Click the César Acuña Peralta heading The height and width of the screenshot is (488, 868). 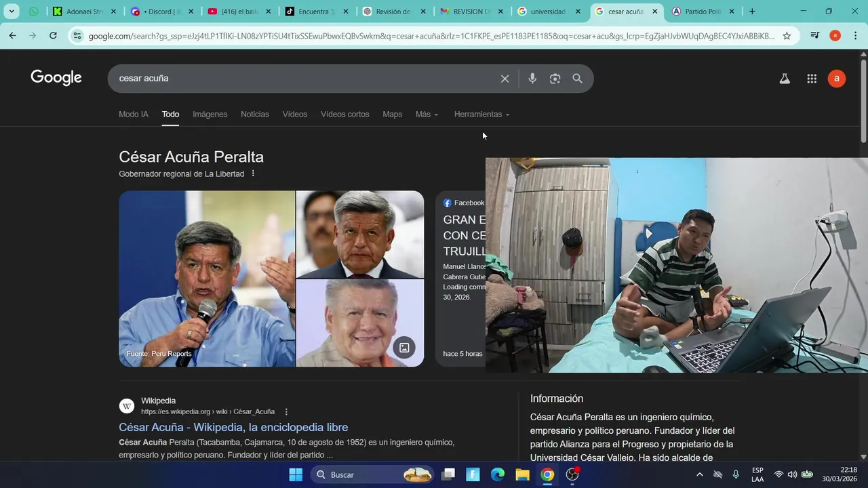pos(191,157)
